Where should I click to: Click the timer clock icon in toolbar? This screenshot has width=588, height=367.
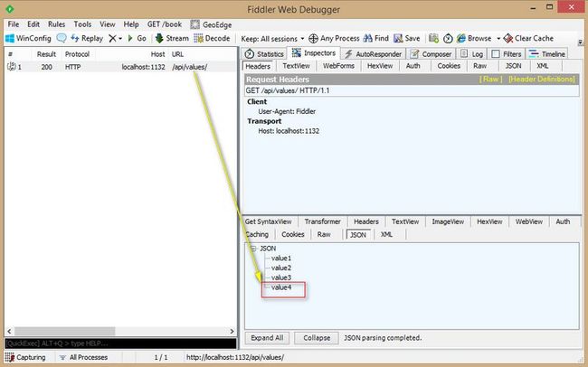coord(448,38)
